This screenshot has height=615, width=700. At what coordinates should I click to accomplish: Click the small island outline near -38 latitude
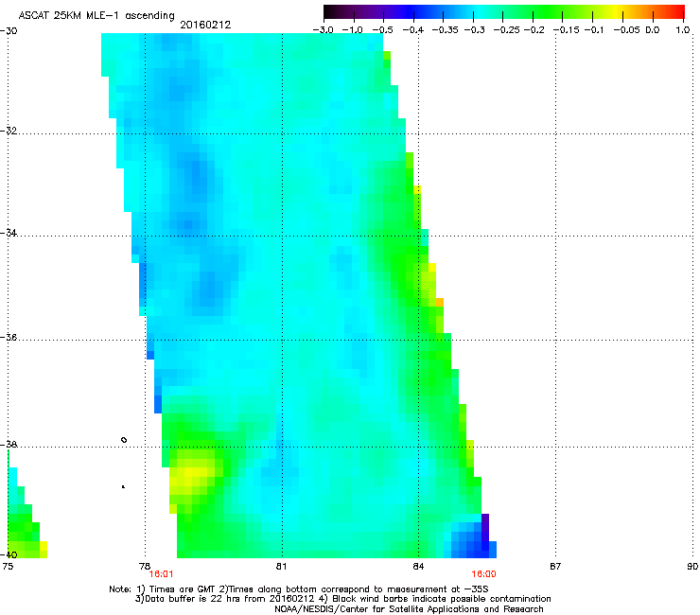point(124,440)
